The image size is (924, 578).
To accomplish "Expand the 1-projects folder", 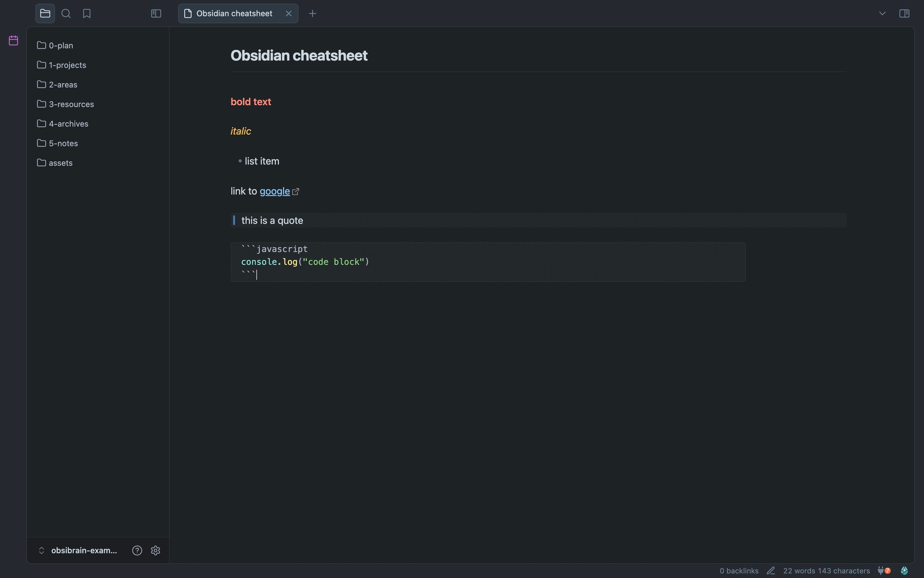I will [x=67, y=65].
